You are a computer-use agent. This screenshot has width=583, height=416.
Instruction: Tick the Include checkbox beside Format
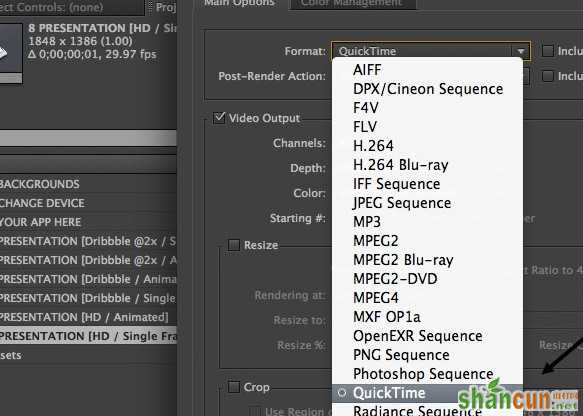pos(547,51)
